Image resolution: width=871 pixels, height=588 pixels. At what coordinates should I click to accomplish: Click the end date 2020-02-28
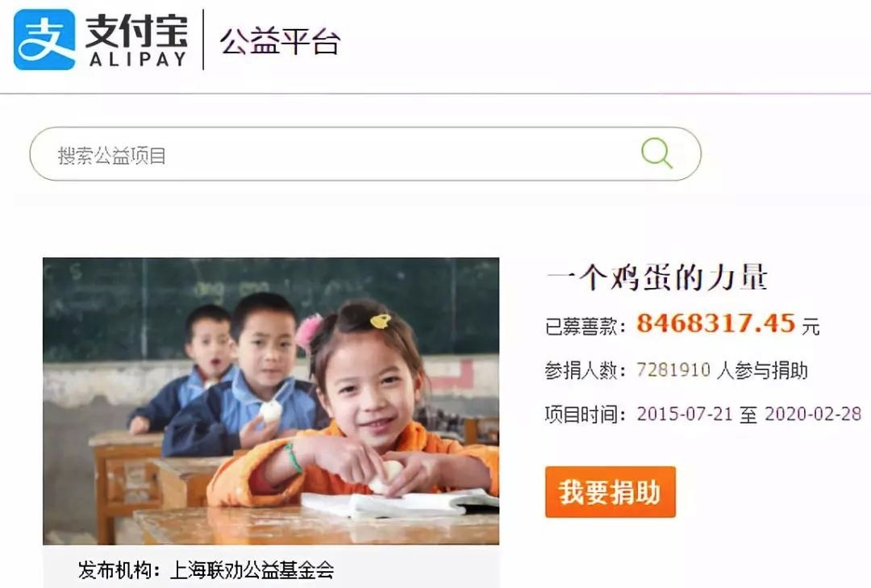(x=813, y=414)
